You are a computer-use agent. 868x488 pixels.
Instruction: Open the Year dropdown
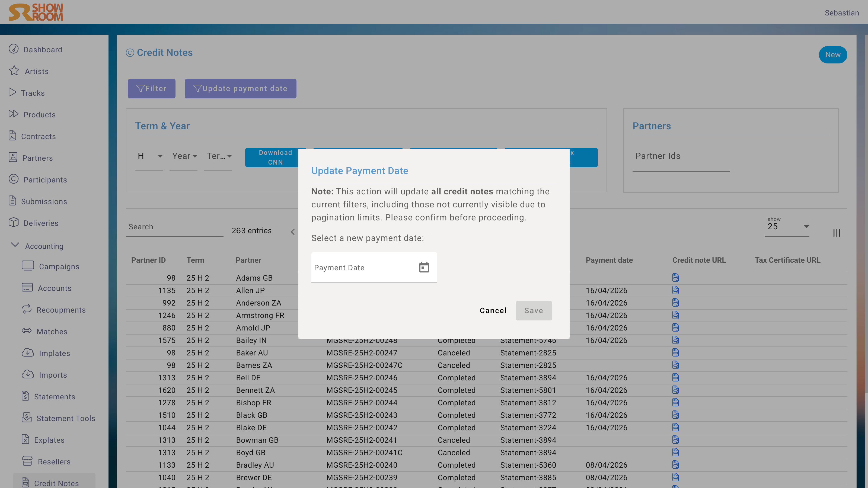coord(183,156)
